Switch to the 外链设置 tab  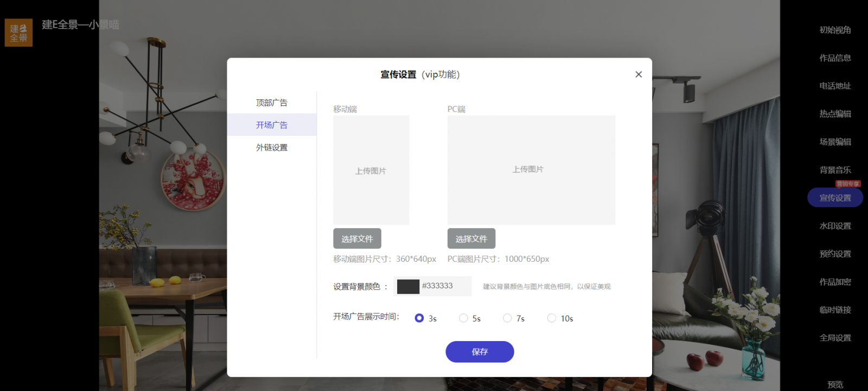[272, 148]
